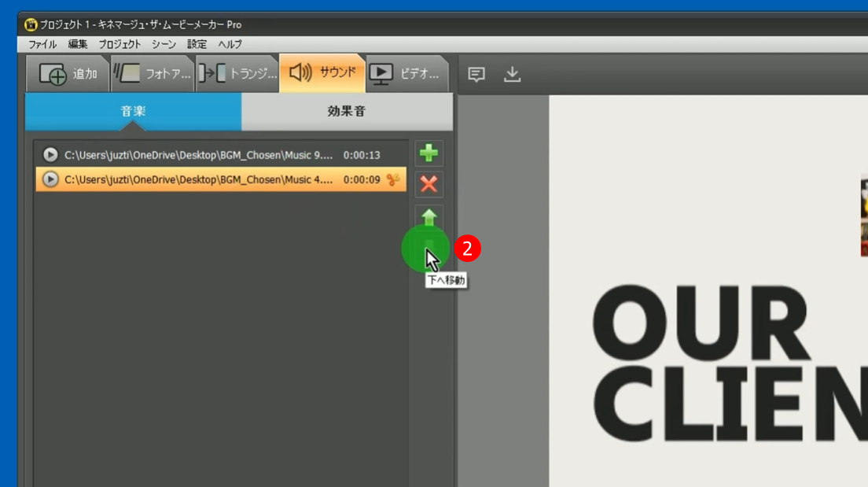
Task: Click the download arrow icon in the toolbar
Action: pyautogui.click(x=513, y=75)
